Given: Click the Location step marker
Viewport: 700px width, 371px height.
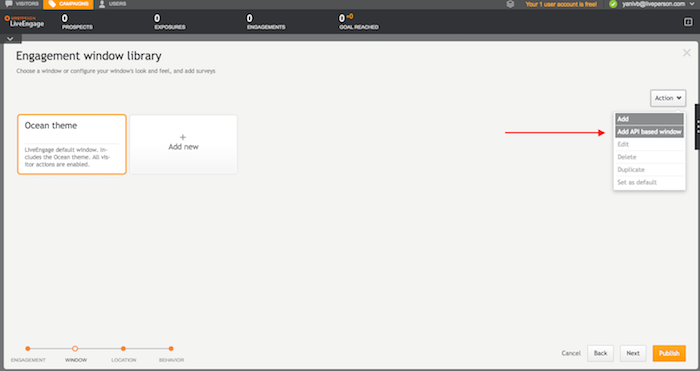Looking at the screenshot, I should (123, 349).
